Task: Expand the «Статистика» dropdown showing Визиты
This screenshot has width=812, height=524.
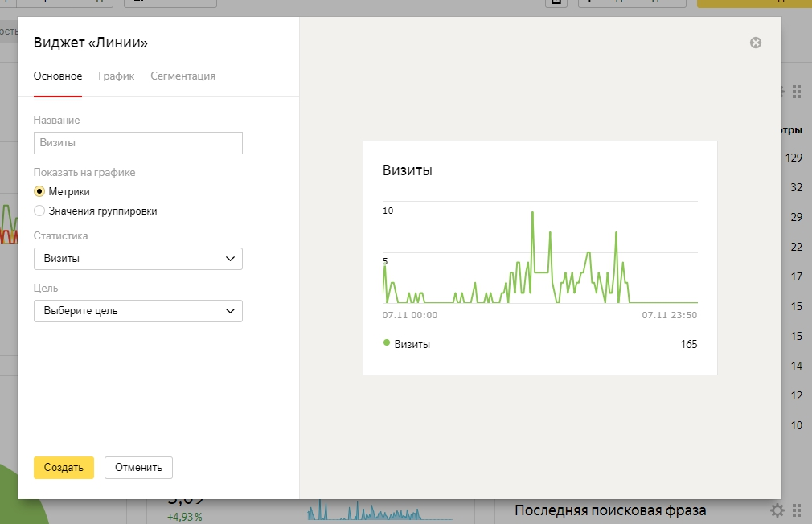Action: (x=138, y=259)
